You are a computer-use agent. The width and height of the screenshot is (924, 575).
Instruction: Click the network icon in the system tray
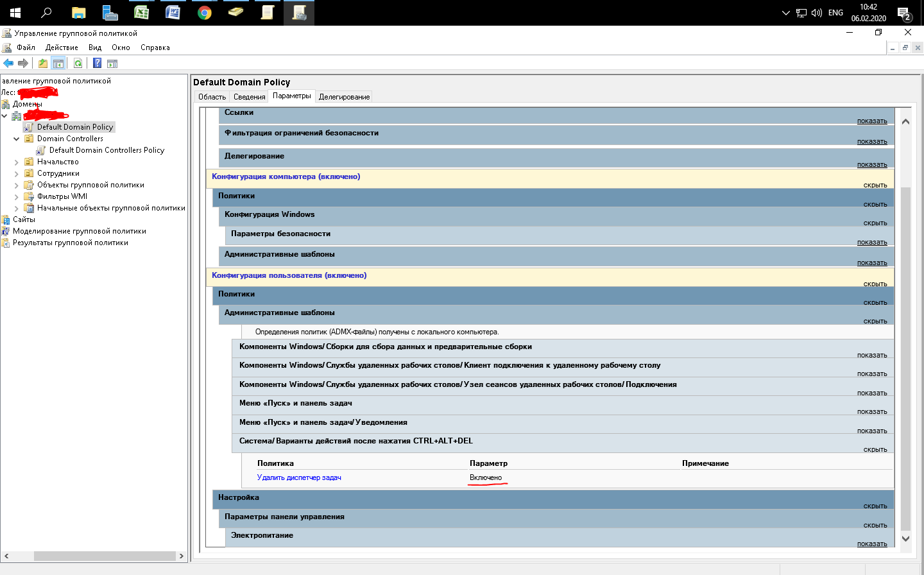801,13
